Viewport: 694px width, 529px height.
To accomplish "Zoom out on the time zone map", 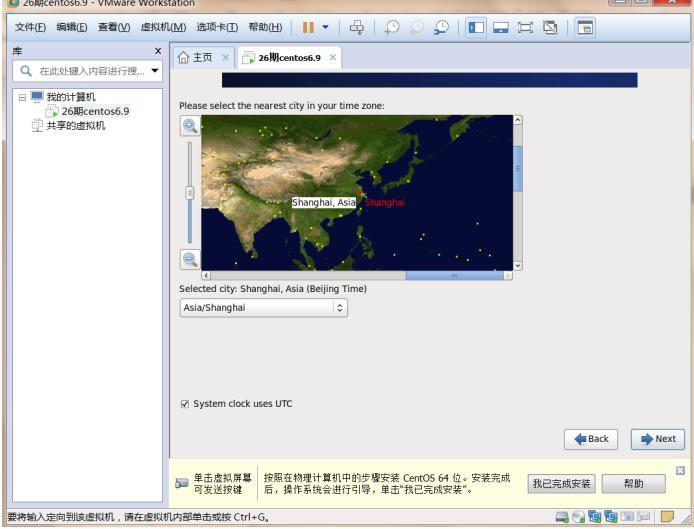I will 190,259.
